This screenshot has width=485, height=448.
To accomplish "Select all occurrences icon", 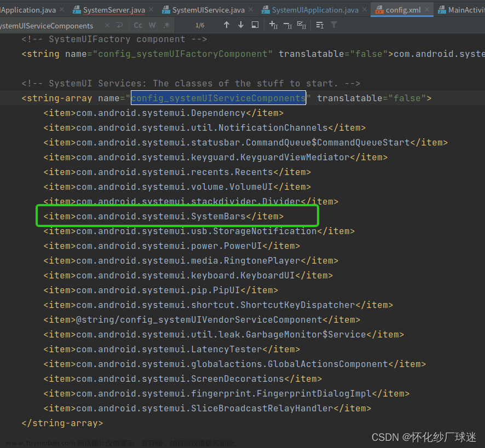I will click(302, 25).
